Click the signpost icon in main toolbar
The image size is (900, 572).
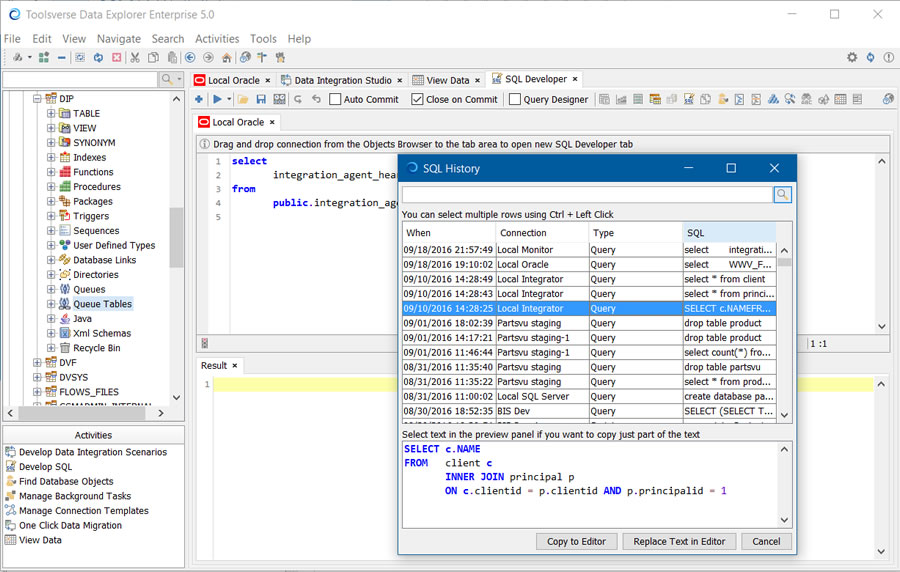coord(262,57)
